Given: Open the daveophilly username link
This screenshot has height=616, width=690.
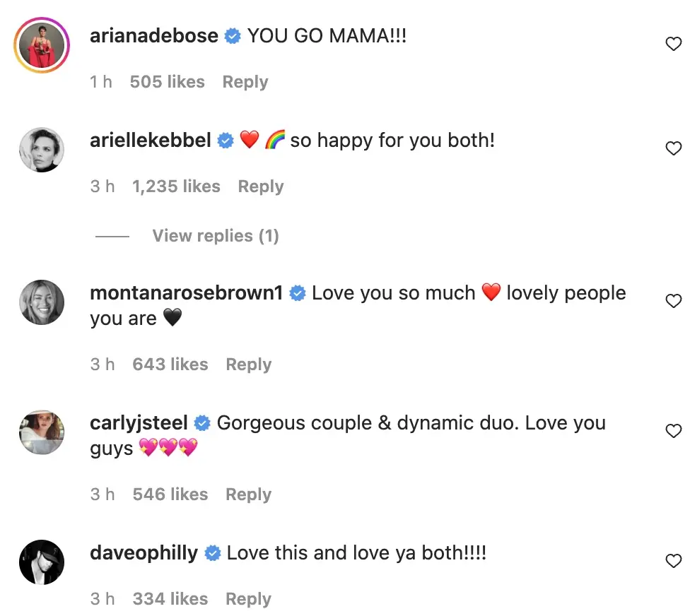Looking at the screenshot, I should [x=144, y=553].
